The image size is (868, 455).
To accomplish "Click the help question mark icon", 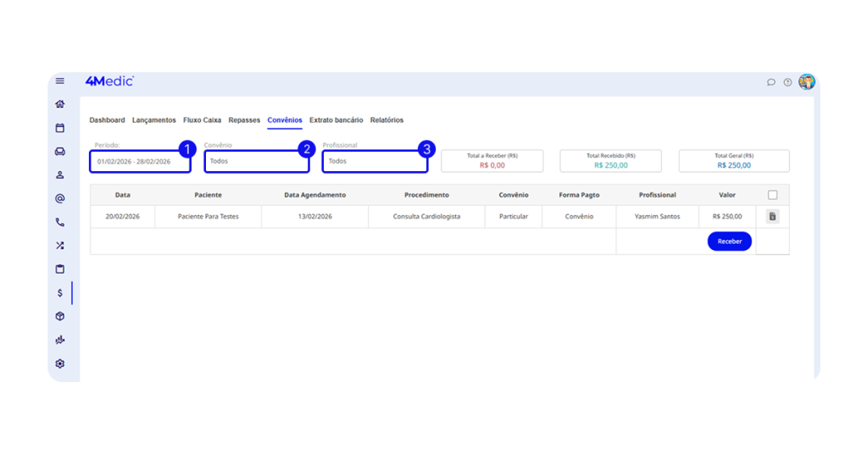I will (x=787, y=82).
